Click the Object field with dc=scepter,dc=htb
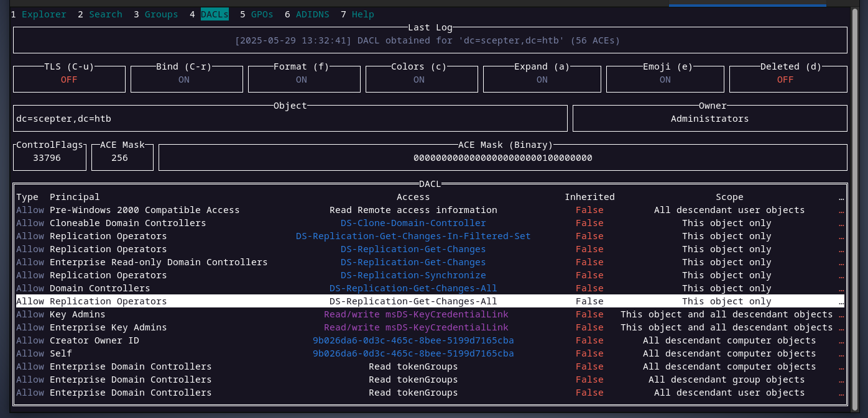The image size is (868, 418). click(290, 119)
